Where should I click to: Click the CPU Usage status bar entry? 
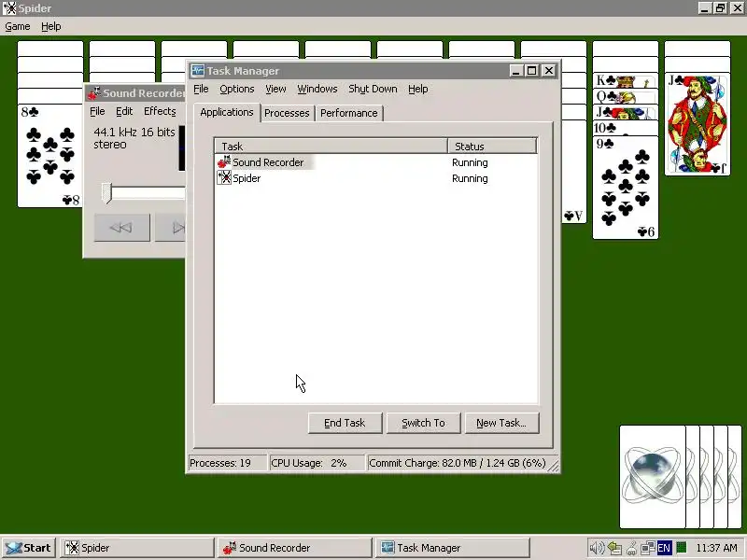click(317, 463)
